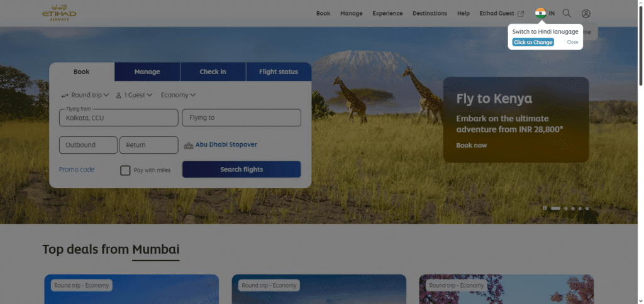Screen dimensions: 644x304
Task: Click the Etihad Airways logo
Action: (59, 13)
